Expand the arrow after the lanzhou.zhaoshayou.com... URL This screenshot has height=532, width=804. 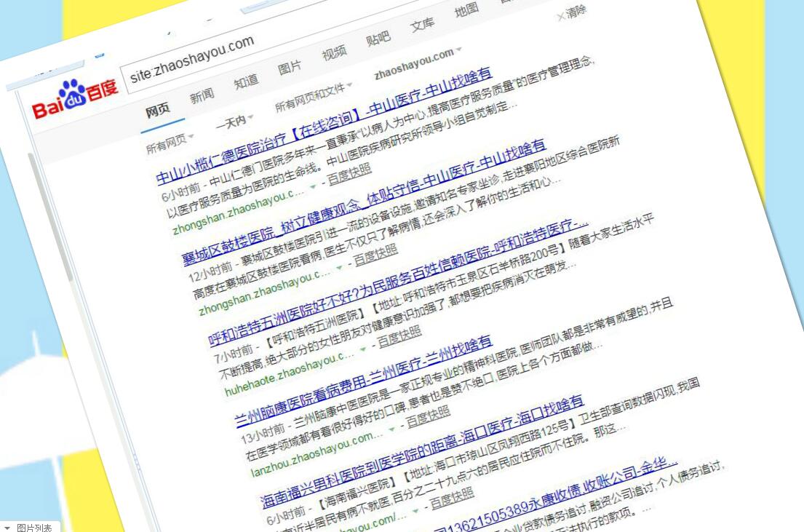coord(391,429)
